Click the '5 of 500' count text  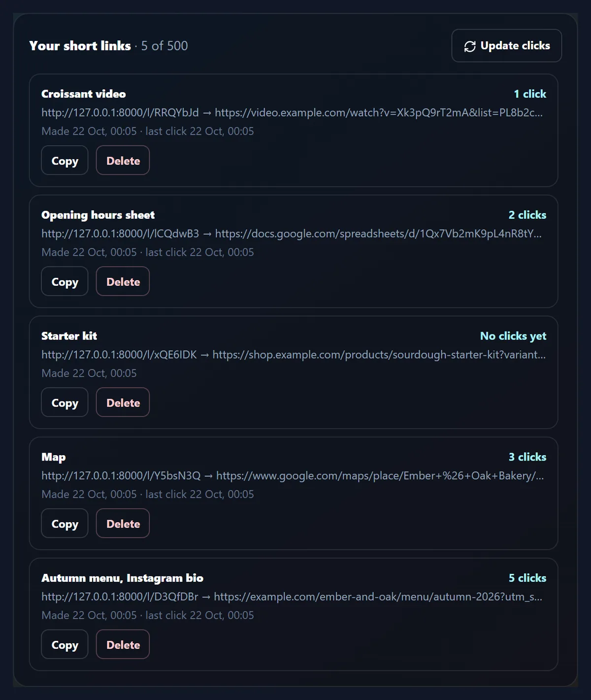click(x=164, y=46)
